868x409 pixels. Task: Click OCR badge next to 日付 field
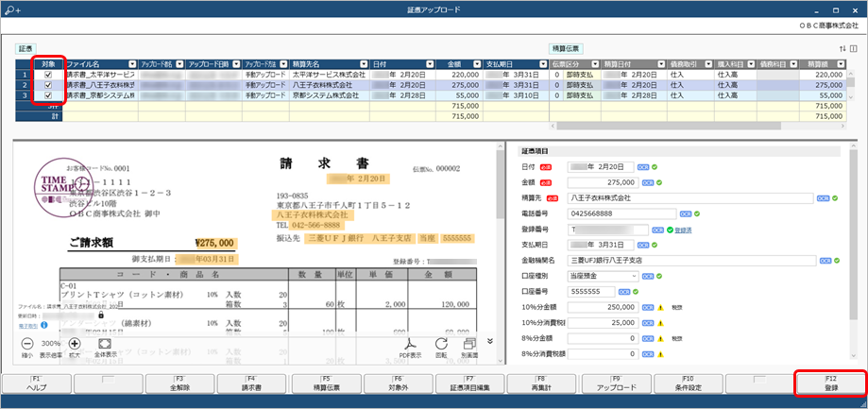642,166
